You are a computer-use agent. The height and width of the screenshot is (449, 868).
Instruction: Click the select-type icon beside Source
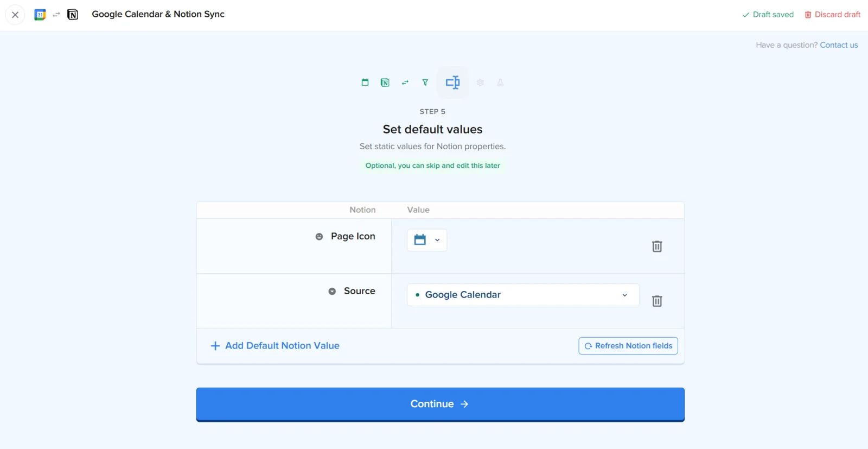pyautogui.click(x=332, y=292)
